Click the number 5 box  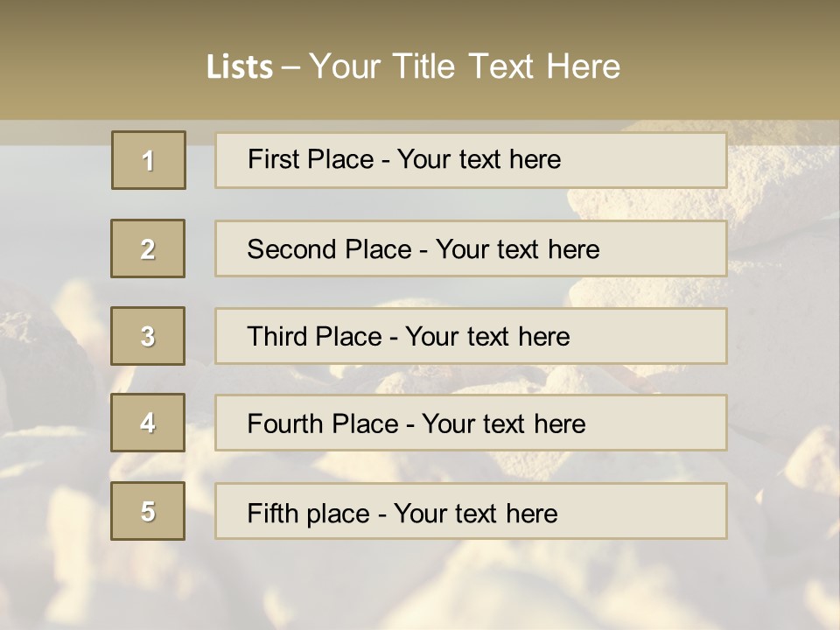[148, 511]
